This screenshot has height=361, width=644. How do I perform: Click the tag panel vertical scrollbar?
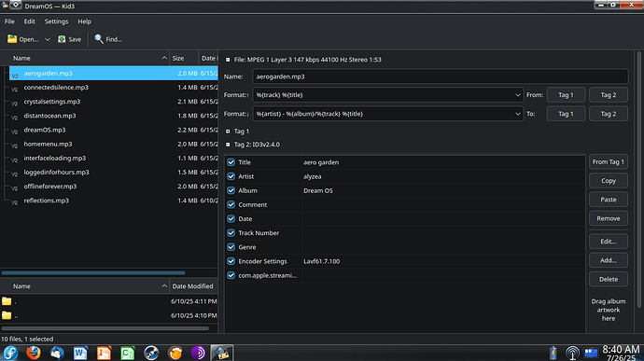[x=638, y=179]
